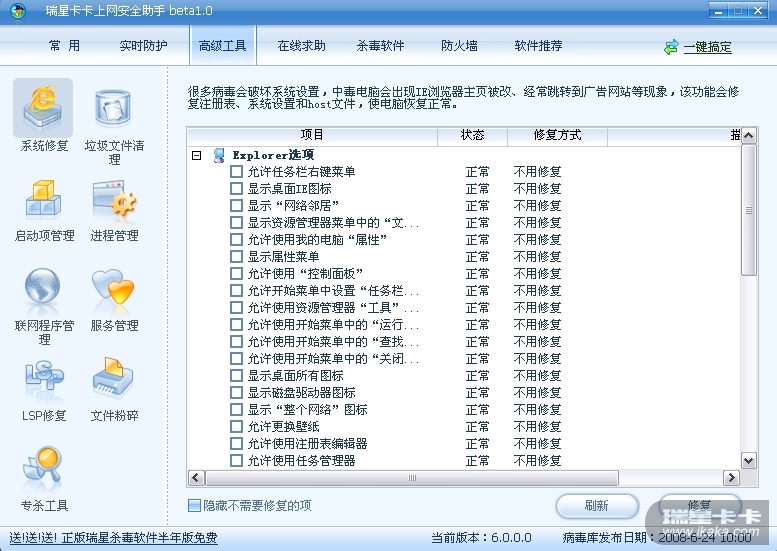
Task: Check 允许使用资源管理器"工具" item
Action: pos(236,308)
